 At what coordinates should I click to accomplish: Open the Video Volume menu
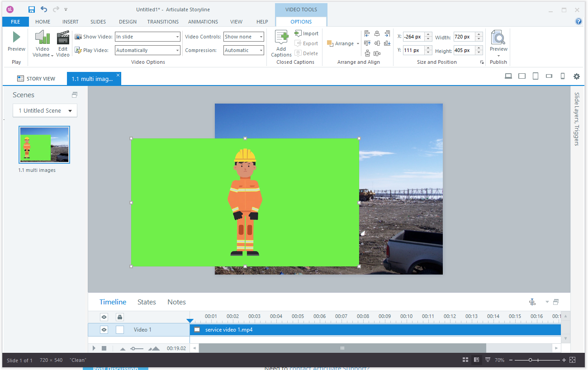(43, 44)
